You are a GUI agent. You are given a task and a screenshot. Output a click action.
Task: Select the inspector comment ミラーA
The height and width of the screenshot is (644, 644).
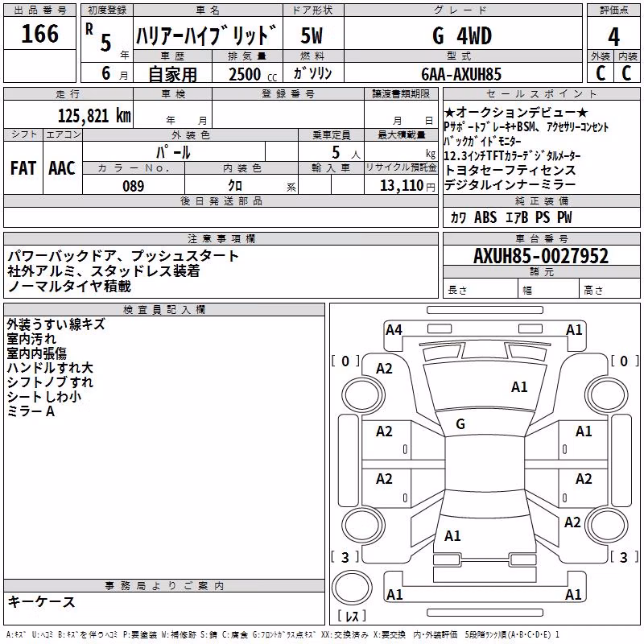coord(31,411)
